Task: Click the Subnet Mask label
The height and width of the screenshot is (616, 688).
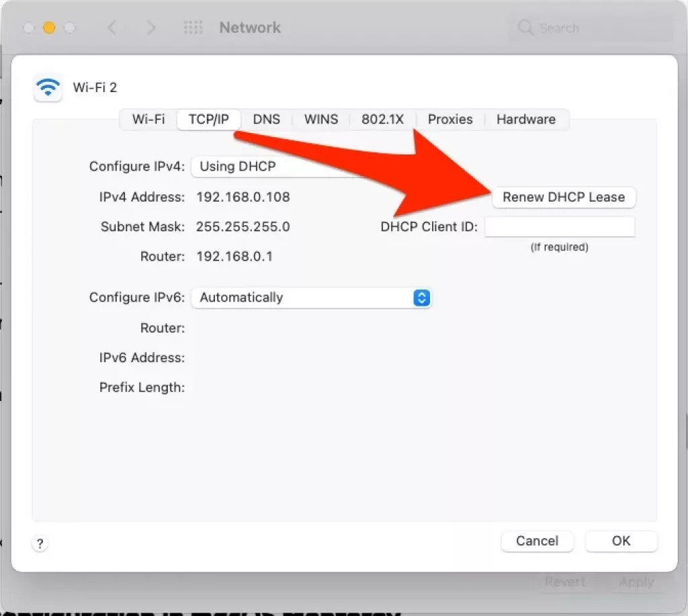Action: (142, 227)
